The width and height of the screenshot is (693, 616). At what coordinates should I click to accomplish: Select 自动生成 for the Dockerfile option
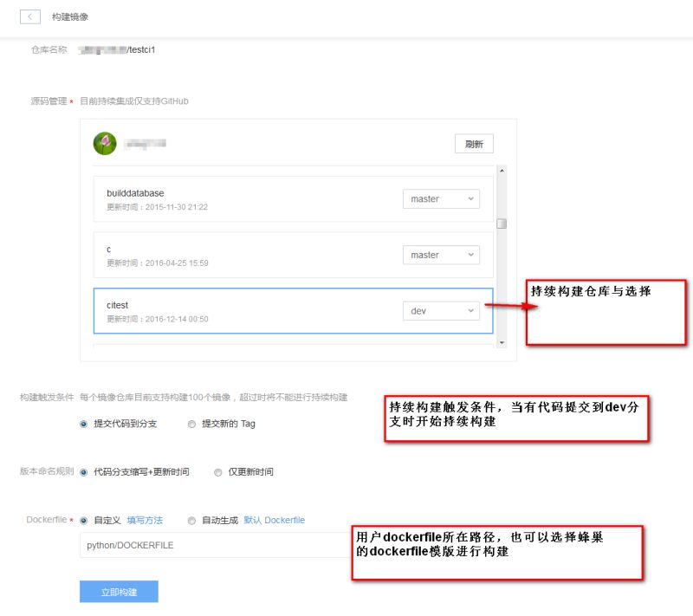[x=192, y=521]
